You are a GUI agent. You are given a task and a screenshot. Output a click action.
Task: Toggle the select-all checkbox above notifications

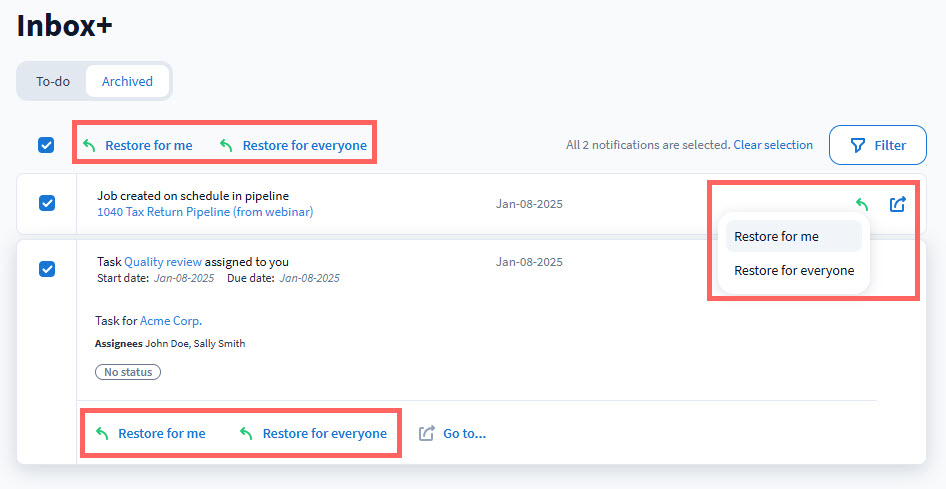[x=46, y=146]
